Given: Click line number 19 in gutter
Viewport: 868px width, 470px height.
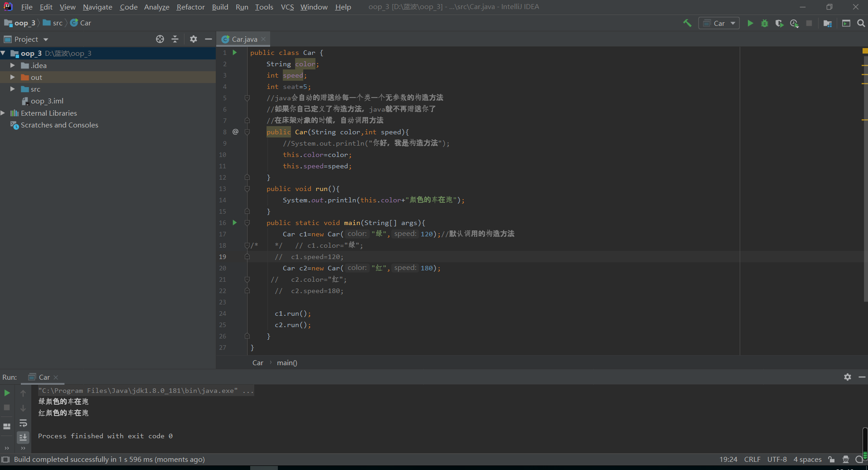Looking at the screenshot, I should coord(223,257).
